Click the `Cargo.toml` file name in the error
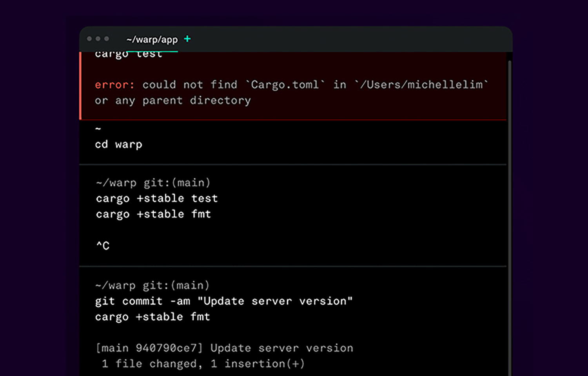 pos(285,85)
